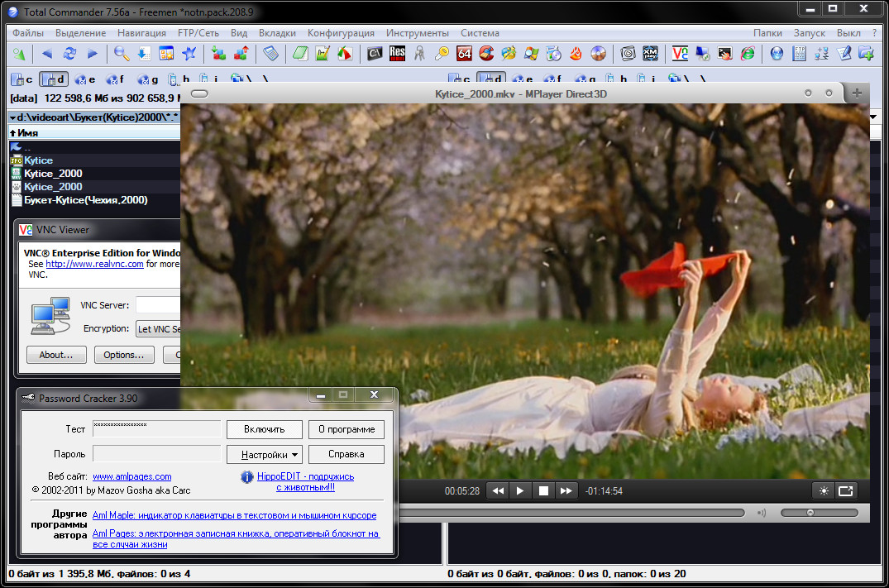Open the Конфигурация menu
Image resolution: width=889 pixels, height=588 pixels.
pos(341,33)
